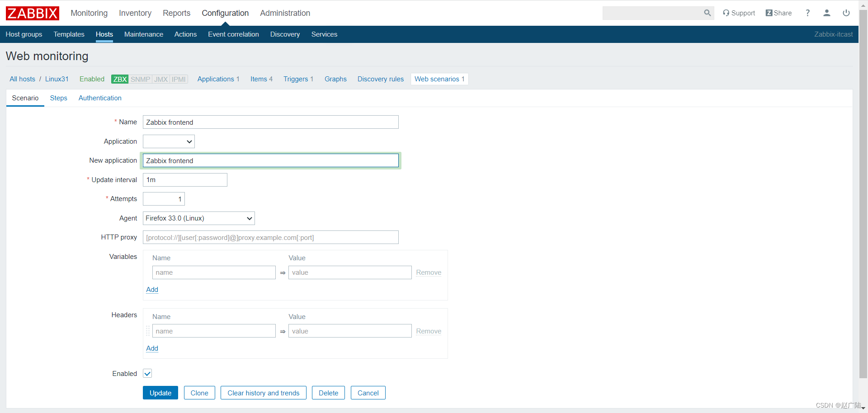Screen dimensions: 868x413
Task: Toggle the Enabled checkbox
Action: coord(147,373)
